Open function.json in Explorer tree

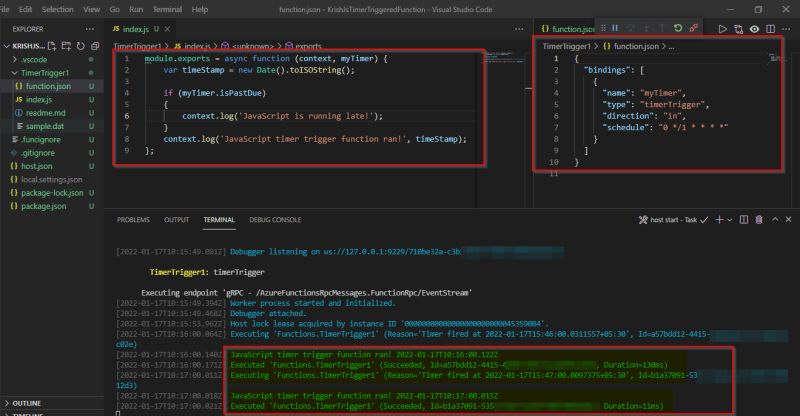click(48, 86)
